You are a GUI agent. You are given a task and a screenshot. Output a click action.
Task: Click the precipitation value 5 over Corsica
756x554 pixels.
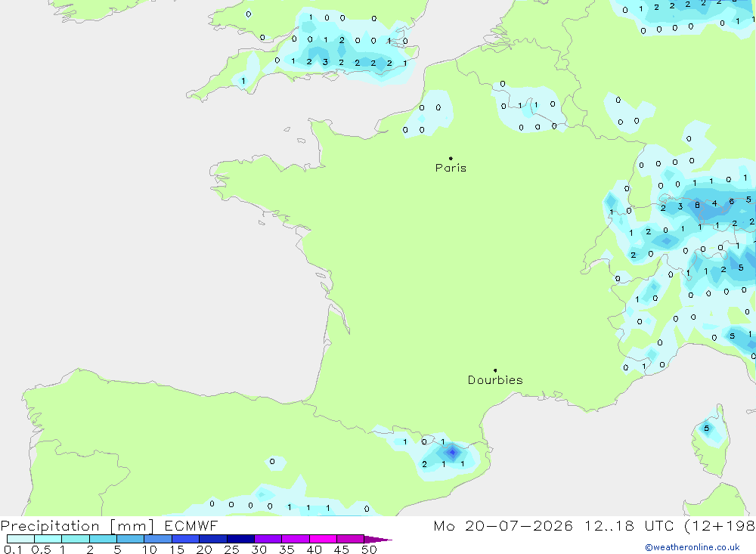coord(706,428)
